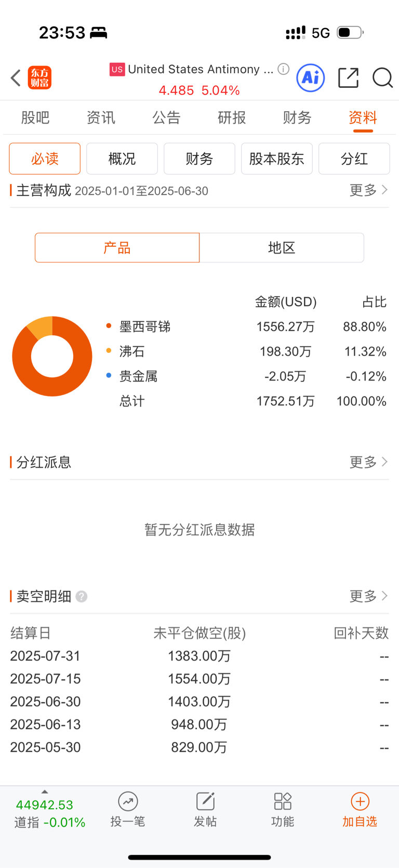
Task: Switch breakdown to 地区 view
Action: point(282,247)
